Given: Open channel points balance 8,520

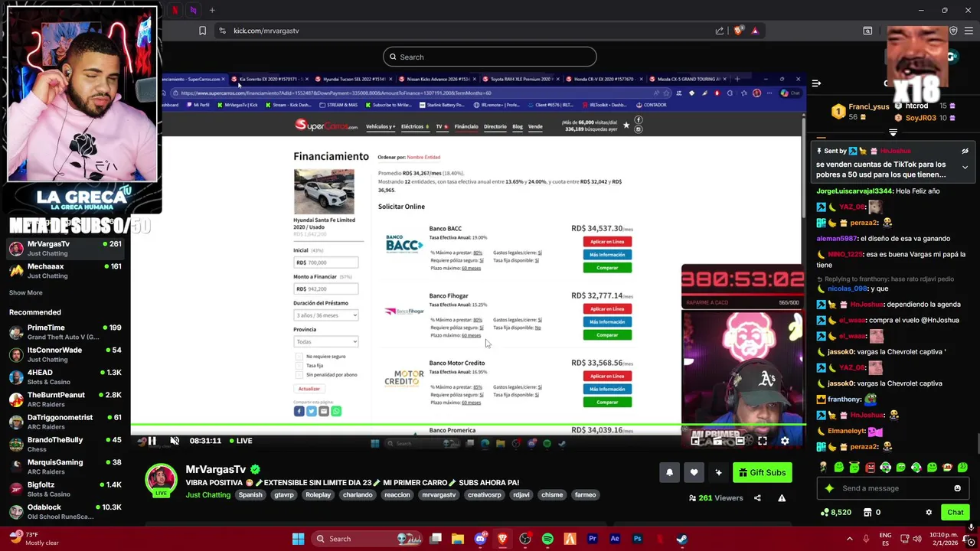Looking at the screenshot, I should 835,513.
